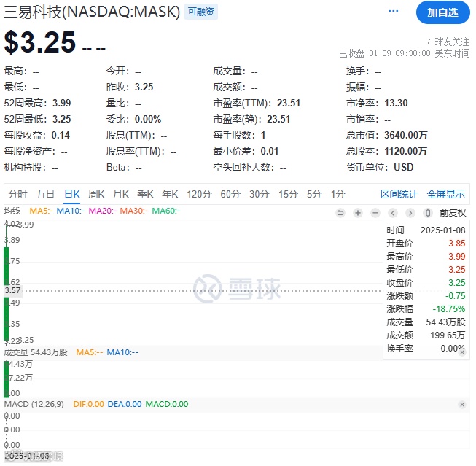Click the $3.25 current price

point(40,42)
